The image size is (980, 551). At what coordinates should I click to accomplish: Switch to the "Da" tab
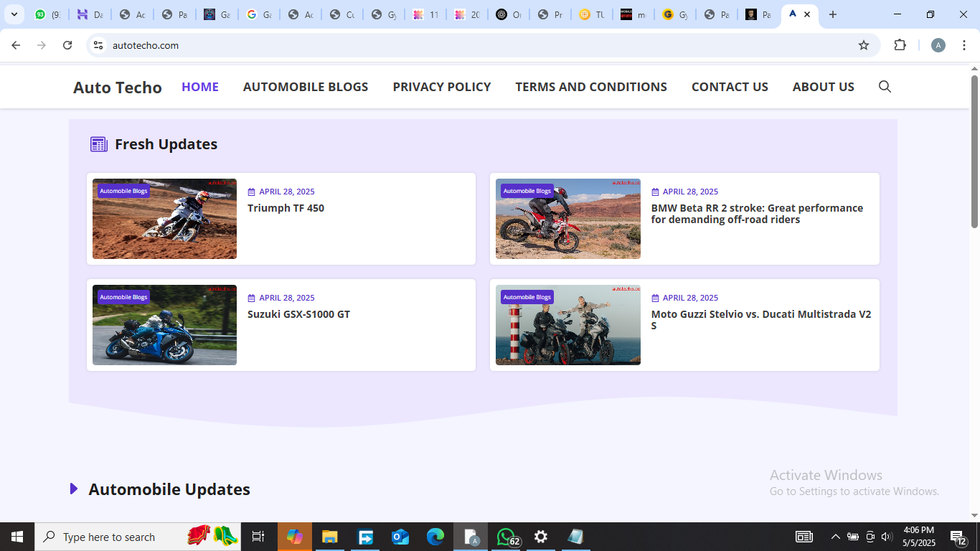click(90, 14)
